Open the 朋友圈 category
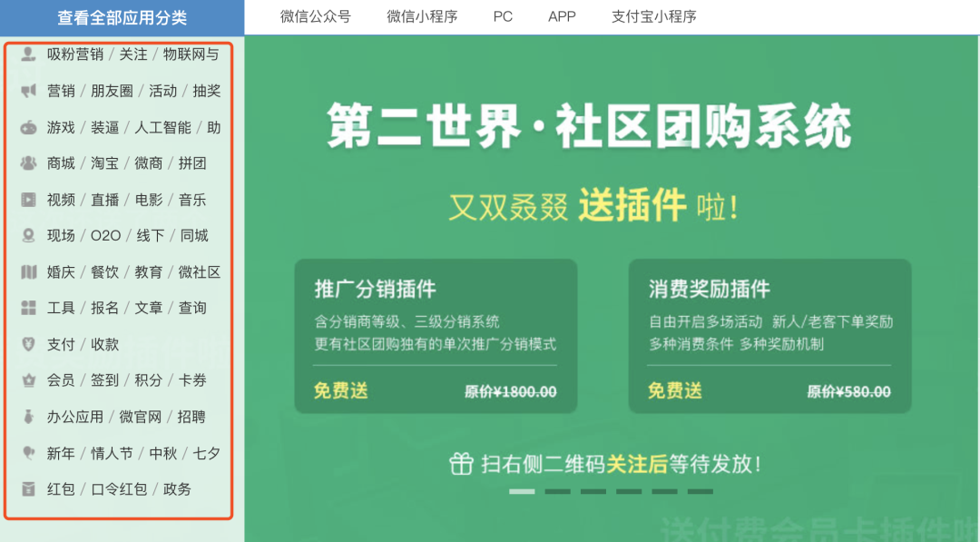980x542 pixels. click(112, 91)
